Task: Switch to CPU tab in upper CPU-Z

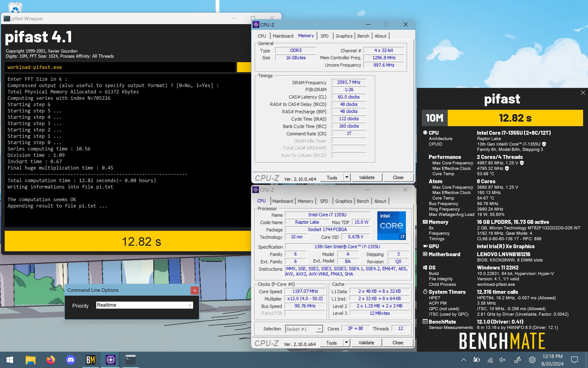Action: 262,36
